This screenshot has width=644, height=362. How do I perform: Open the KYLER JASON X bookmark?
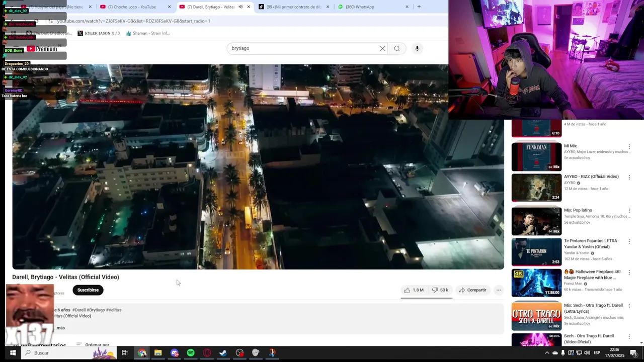99,33
